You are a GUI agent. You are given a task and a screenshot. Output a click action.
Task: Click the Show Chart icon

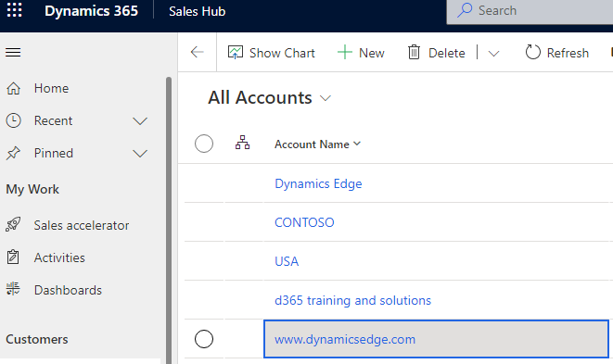click(236, 53)
